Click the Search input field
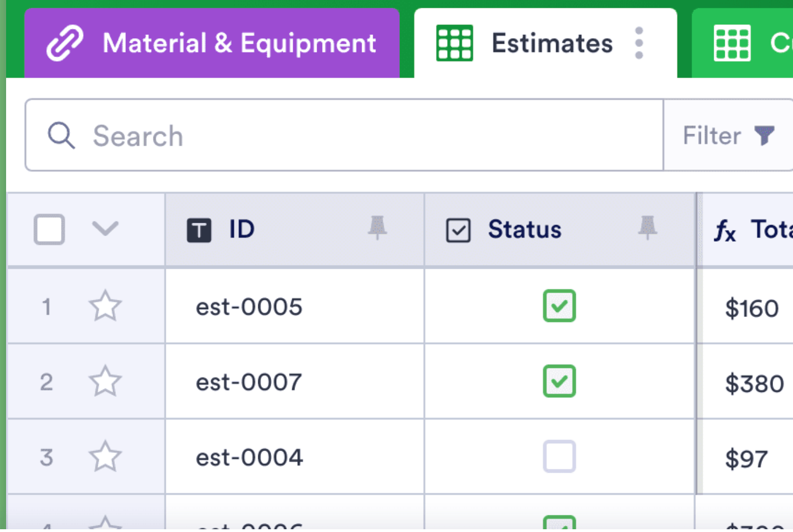The height and width of the screenshot is (532, 793). (x=344, y=135)
